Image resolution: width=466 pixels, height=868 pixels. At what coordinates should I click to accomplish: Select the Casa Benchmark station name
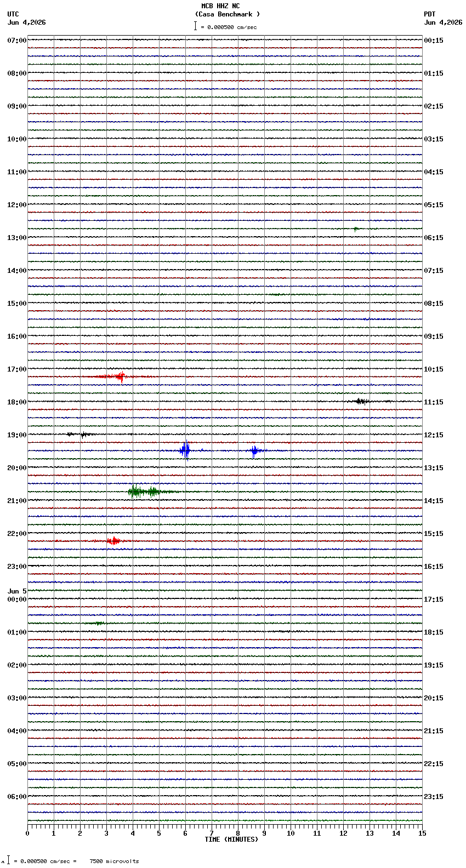(x=228, y=14)
